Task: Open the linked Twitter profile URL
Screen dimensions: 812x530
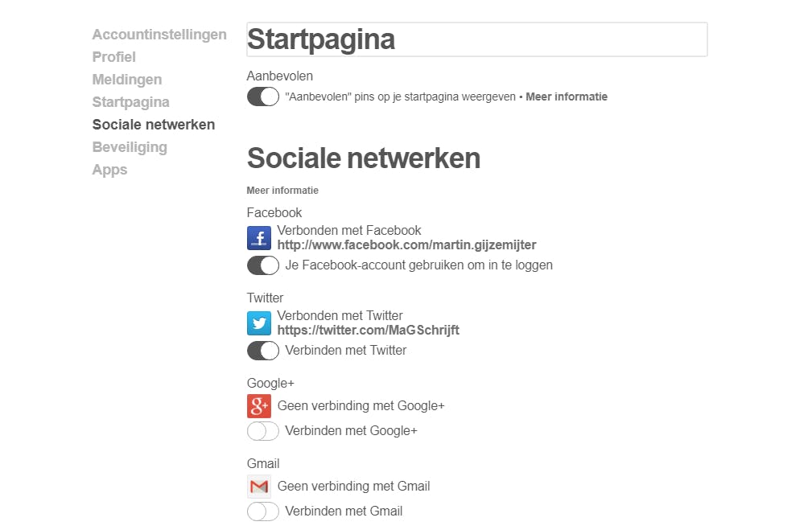Action: (x=368, y=330)
